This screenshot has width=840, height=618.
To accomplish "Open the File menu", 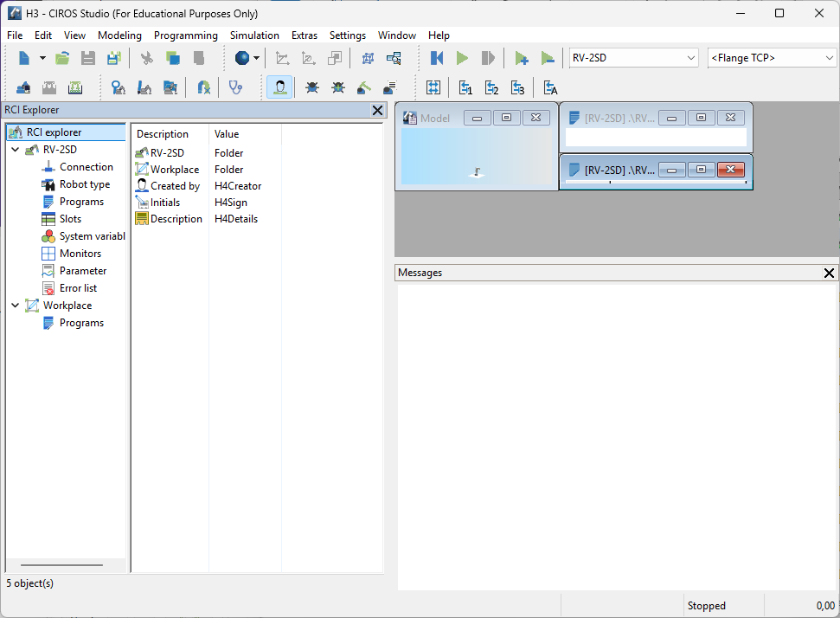I will pos(15,35).
